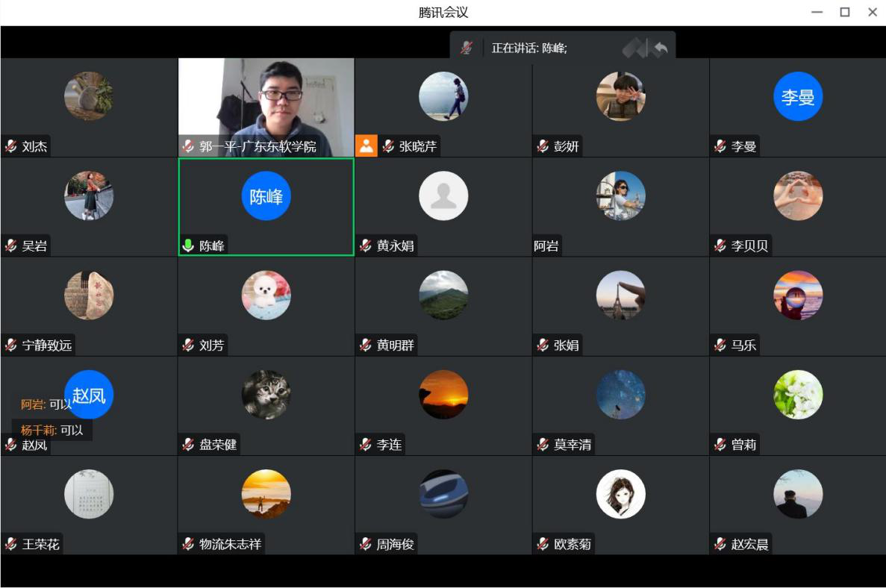Image resolution: width=886 pixels, height=588 pixels.
Task: Click the white puppy avatar of 刘芳
Action: [266, 295]
